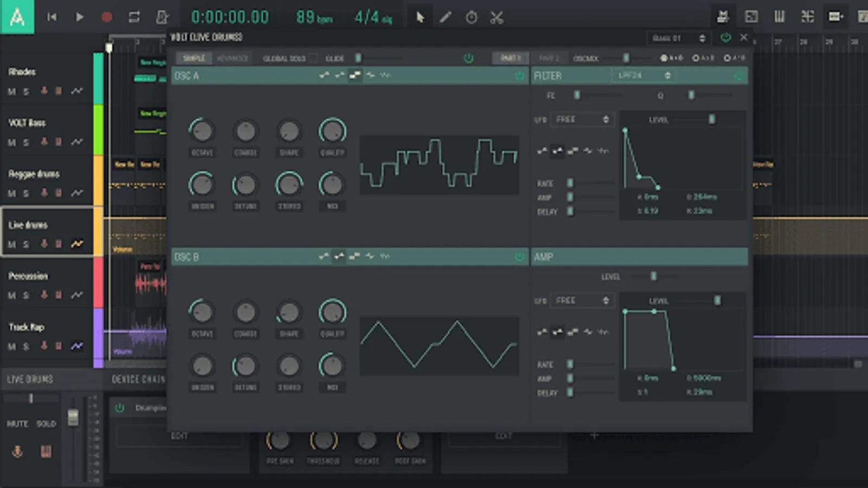The height and width of the screenshot is (488, 868).
Task: Open the LPF24 filter type dropdown
Action: 643,75
